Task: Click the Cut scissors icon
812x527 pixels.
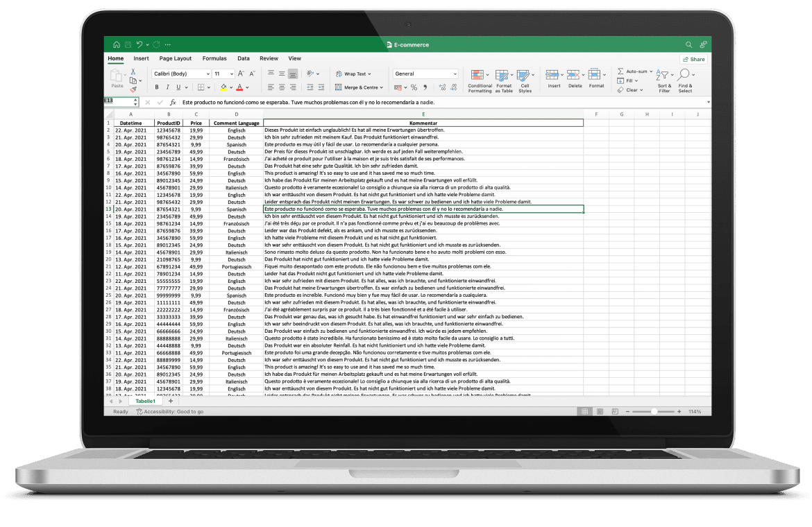Action: [133, 71]
